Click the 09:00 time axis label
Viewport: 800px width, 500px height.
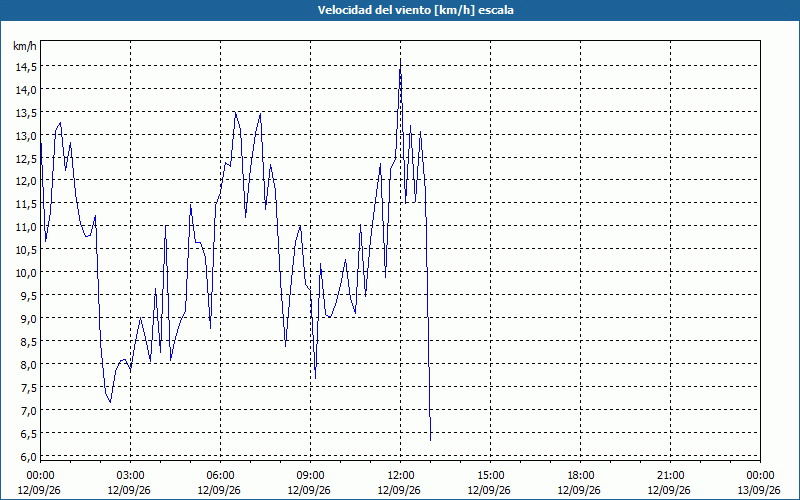pyautogui.click(x=310, y=476)
